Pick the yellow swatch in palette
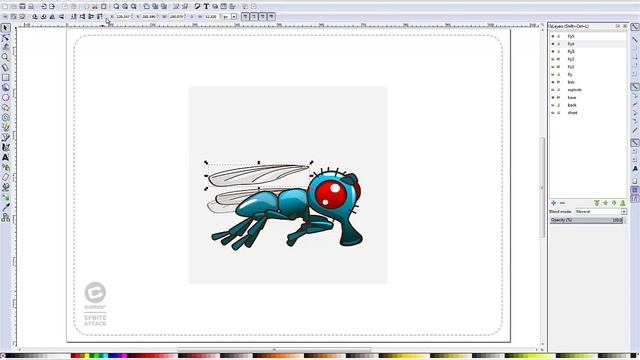Viewport: 640px width, 360px height. 87,356
